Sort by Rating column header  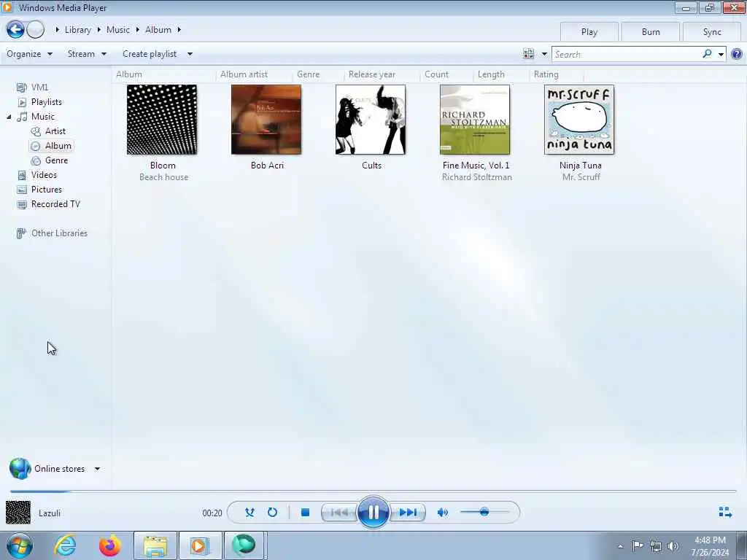[x=546, y=74]
